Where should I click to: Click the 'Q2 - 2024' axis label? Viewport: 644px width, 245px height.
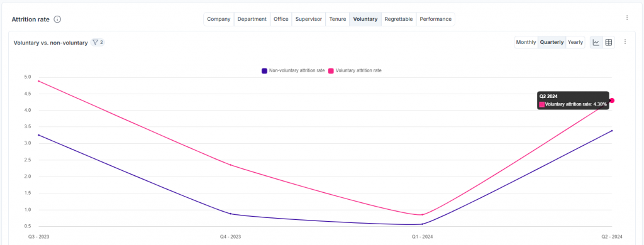612,237
